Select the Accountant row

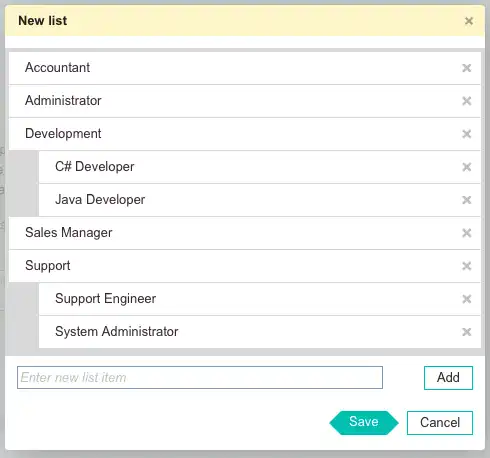coord(245,68)
